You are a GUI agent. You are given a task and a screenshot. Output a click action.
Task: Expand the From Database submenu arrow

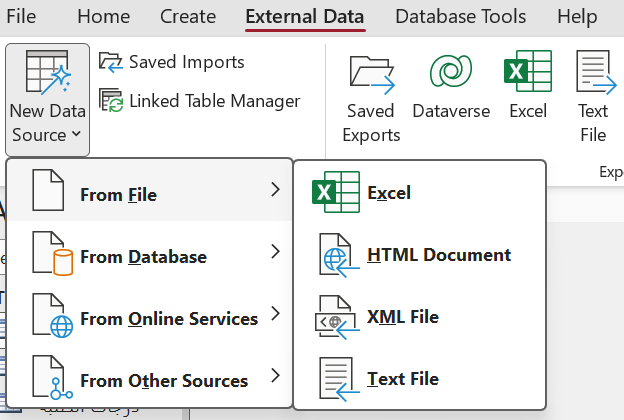(x=275, y=252)
